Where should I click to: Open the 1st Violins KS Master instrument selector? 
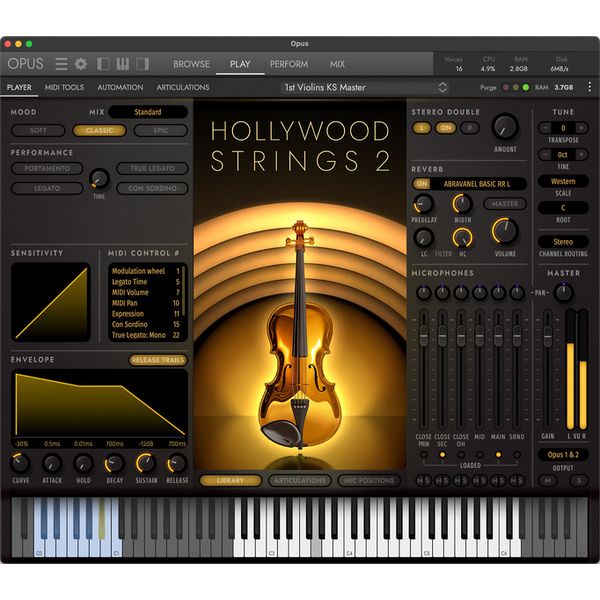pyautogui.click(x=365, y=88)
